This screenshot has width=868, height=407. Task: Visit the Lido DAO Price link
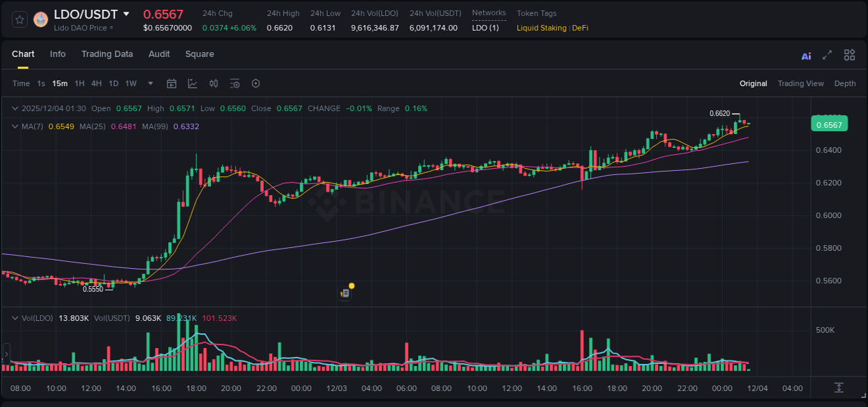(78, 28)
